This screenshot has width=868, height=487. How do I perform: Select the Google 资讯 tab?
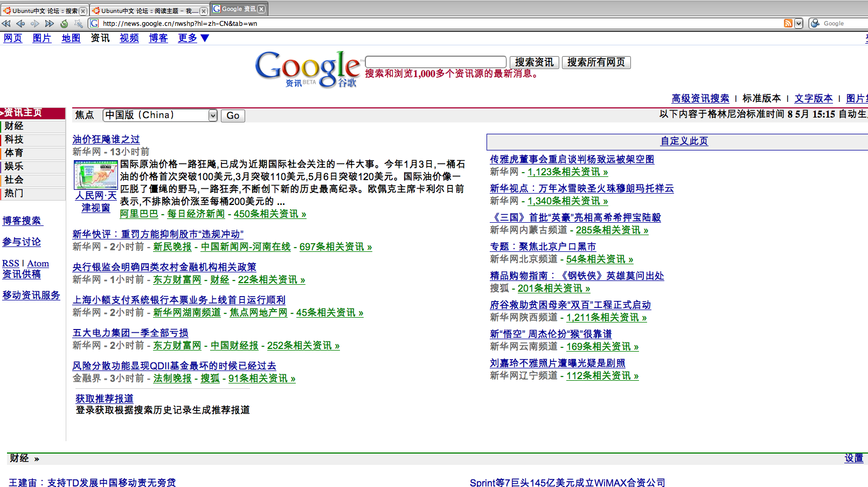point(239,9)
